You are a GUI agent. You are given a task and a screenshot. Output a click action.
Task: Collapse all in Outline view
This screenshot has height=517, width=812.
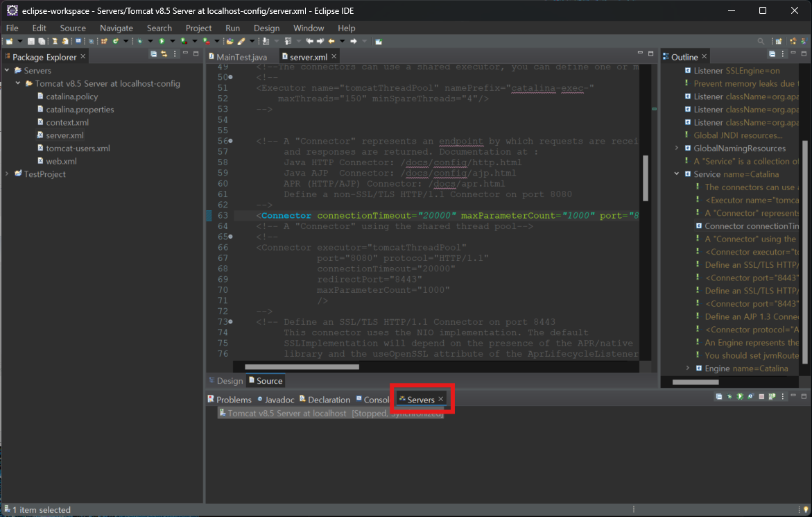pos(772,54)
